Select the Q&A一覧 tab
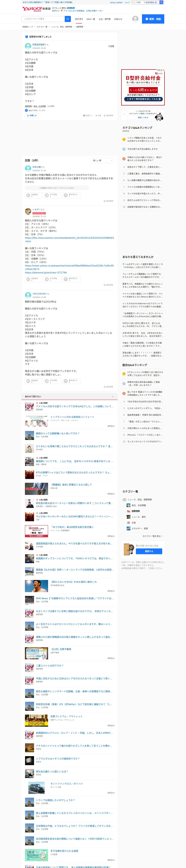The height and width of the screenshot is (868, 186). point(91,19)
